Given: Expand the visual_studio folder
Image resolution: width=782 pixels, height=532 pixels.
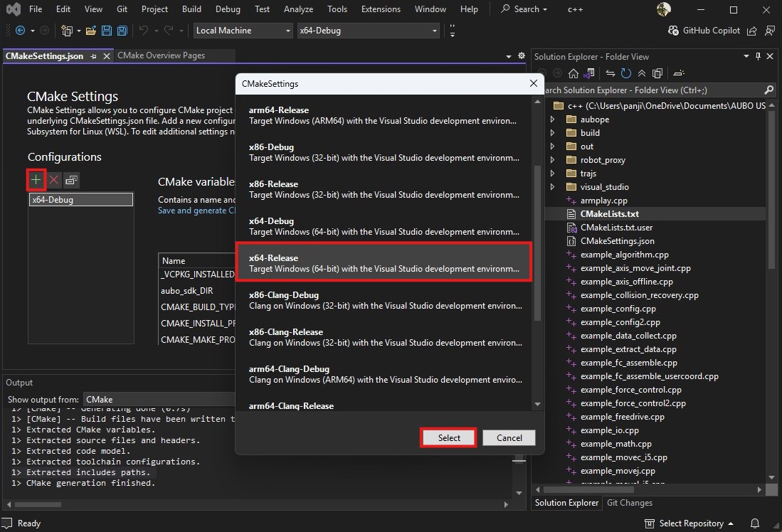Looking at the screenshot, I should point(553,186).
